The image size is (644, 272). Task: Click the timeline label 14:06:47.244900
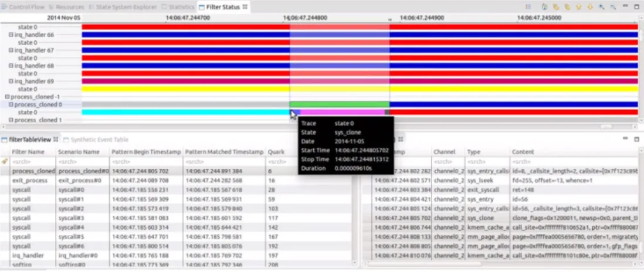(422, 18)
